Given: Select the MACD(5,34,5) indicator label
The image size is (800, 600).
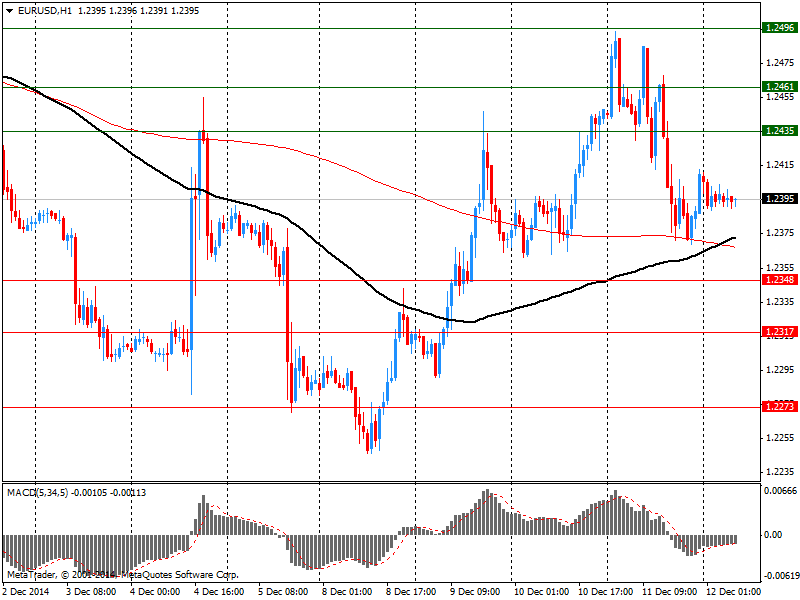Looking at the screenshot, I should coord(38,493).
